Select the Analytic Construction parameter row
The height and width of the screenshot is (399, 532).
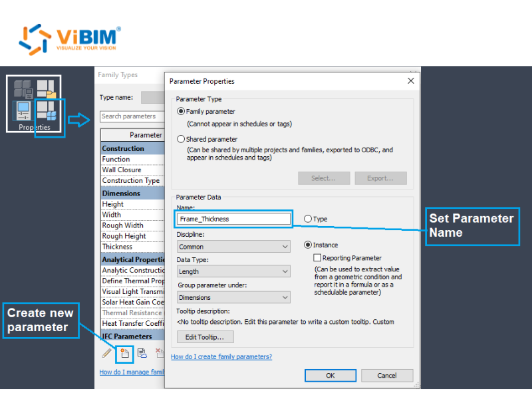click(132, 271)
